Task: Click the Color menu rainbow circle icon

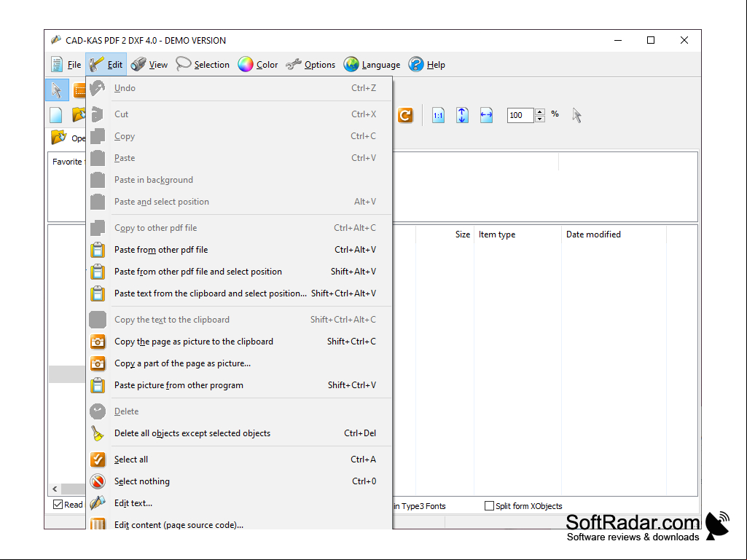Action: pos(246,64)
